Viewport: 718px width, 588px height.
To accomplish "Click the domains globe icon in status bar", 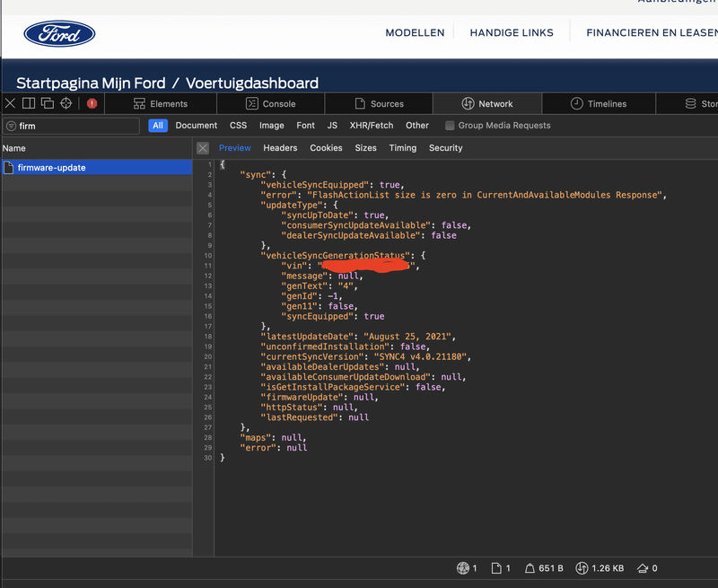I will coord(463,568).
